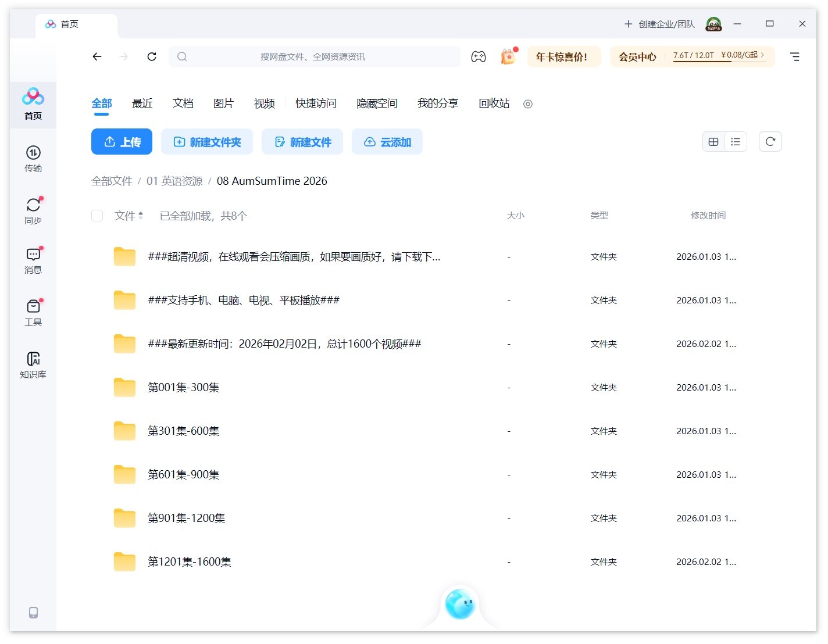Viewport: 828px width, 644px height.
Task: Switch to list view mode
Action: [x=736, y=141]
